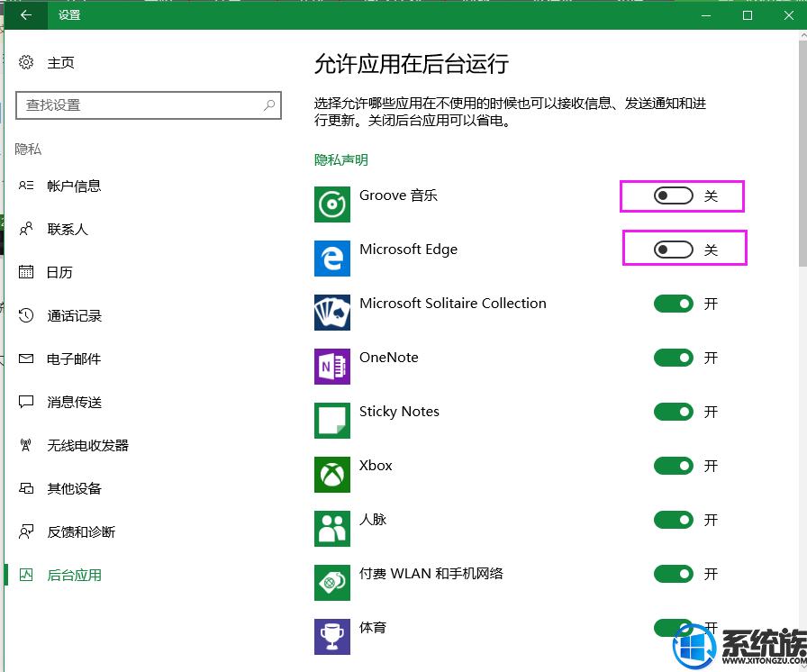Click the 帐户信息 account icon
807x672 pixels.
coord(26,186)
